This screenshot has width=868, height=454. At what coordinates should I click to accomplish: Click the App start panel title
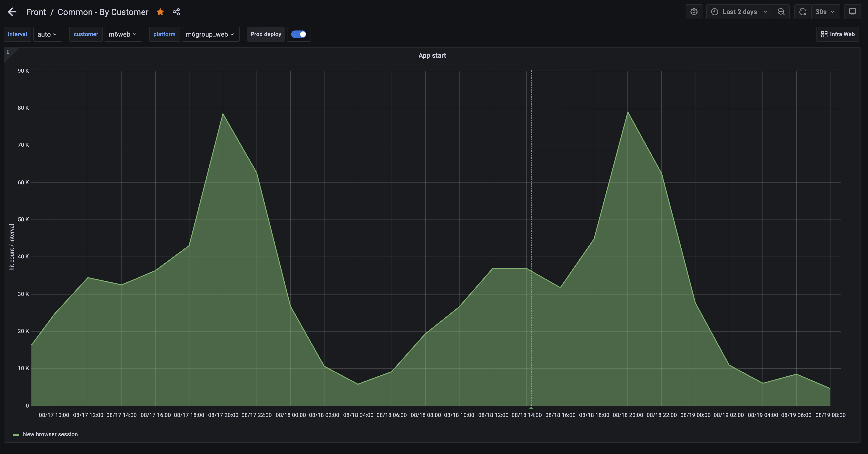pyautogui.click(x=432, y=55)
